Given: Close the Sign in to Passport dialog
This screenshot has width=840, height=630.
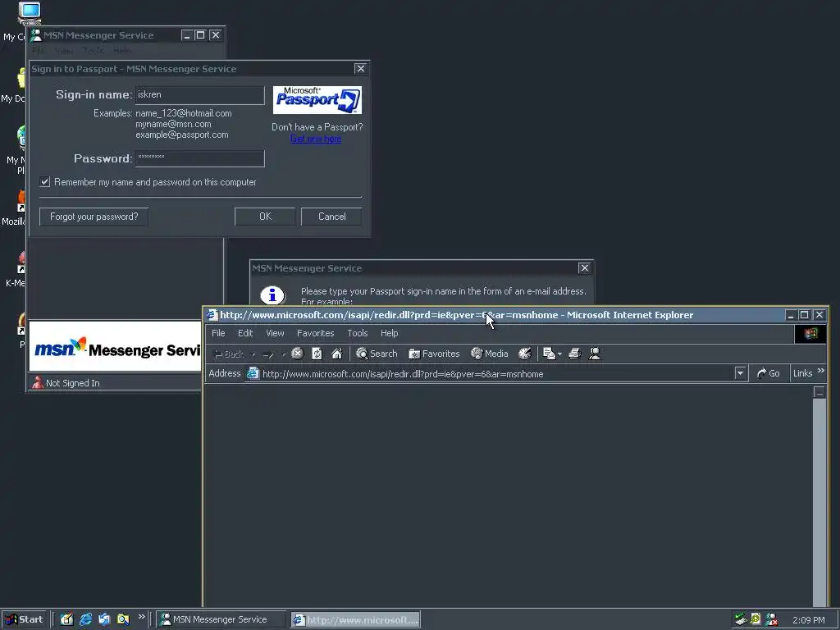Looking at the screenshot, I should [x=361, y=69].
